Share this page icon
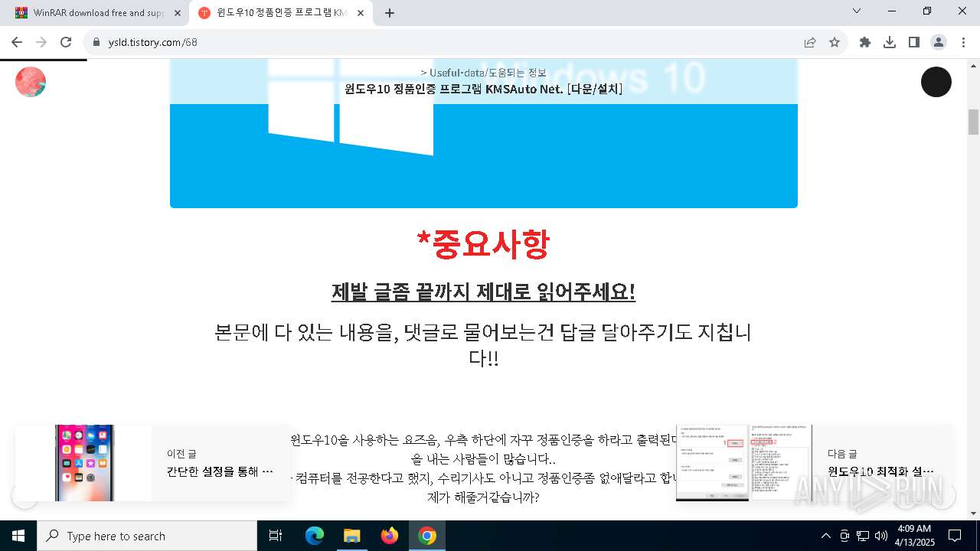 [810, 42]
